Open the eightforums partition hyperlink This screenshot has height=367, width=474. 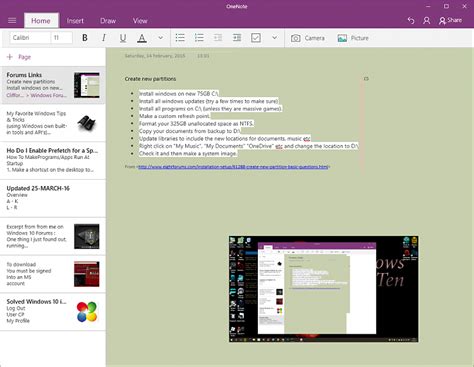pos(233,167)
